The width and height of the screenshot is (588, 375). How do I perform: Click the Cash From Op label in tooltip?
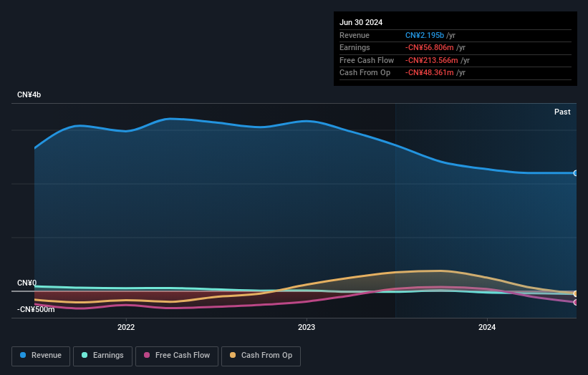(x=365, y=73)
